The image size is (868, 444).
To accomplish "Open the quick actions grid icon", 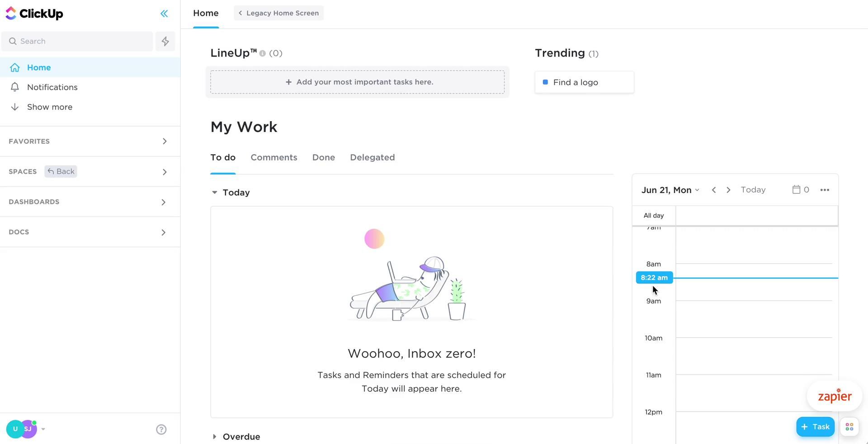I will point(849,427).
